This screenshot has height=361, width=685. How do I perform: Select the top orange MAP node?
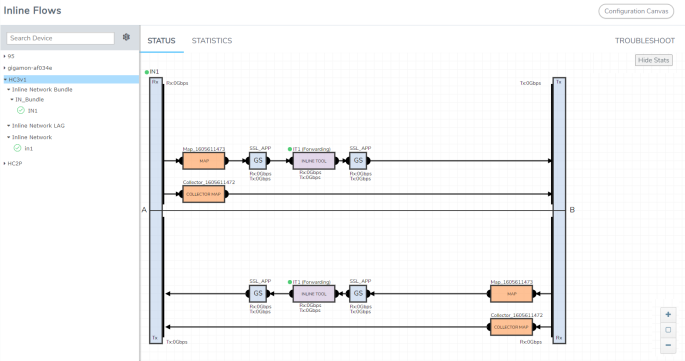pos(204,161)
